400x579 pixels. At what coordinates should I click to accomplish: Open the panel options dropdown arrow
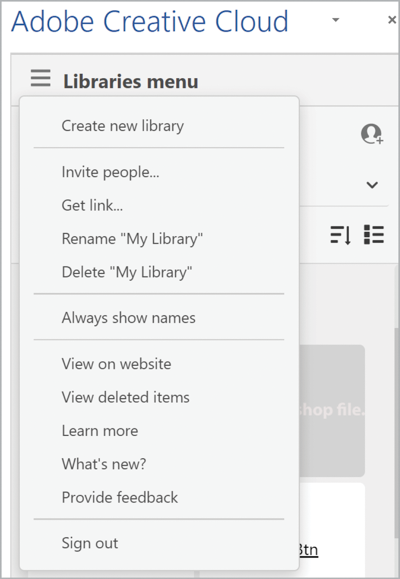(336, 20)
